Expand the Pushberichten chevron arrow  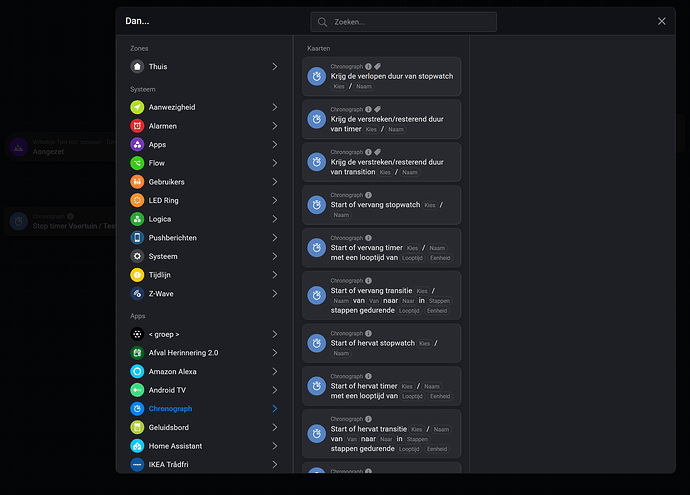[275, 238]
